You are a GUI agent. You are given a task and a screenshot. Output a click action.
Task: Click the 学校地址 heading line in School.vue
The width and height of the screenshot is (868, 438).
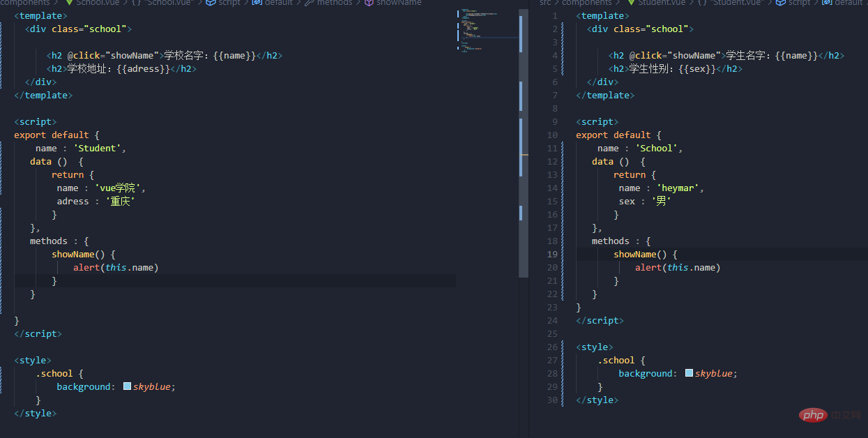point(121,68)
